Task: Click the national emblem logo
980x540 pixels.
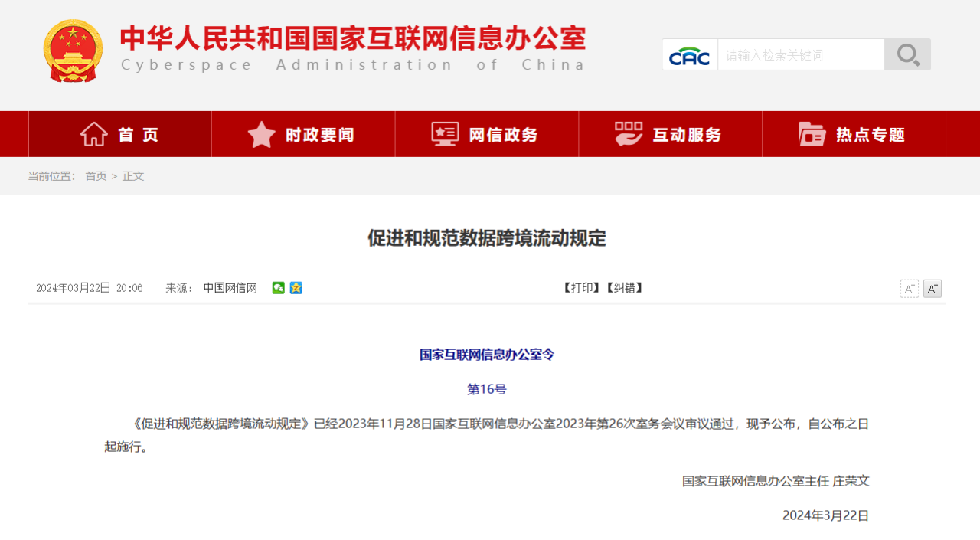Action: pos(73,51)
